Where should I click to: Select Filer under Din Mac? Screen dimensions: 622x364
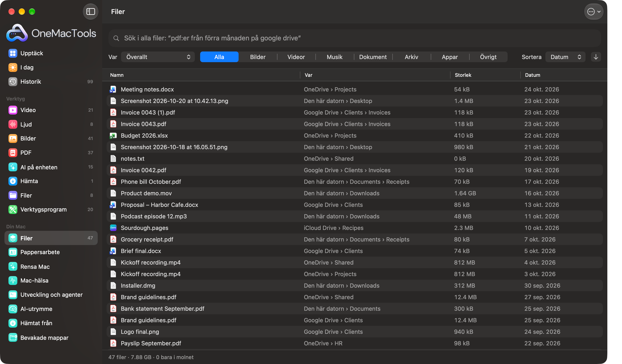tap(51, 238)
